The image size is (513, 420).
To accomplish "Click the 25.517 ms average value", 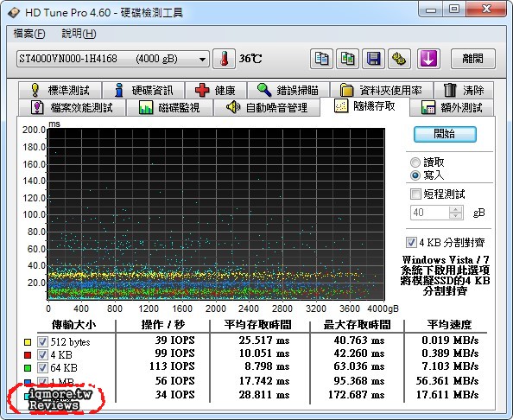I will (264, 340).
